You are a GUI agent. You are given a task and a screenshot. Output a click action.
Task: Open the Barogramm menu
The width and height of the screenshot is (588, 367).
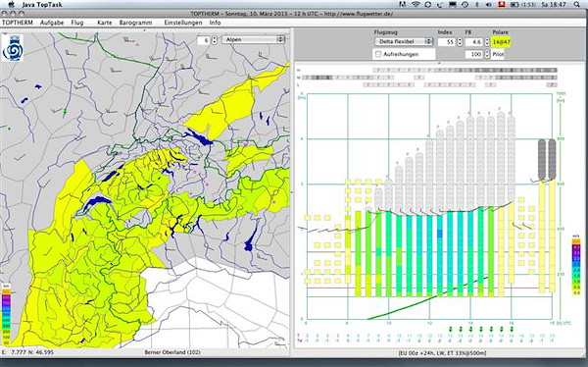pos(136,23)
